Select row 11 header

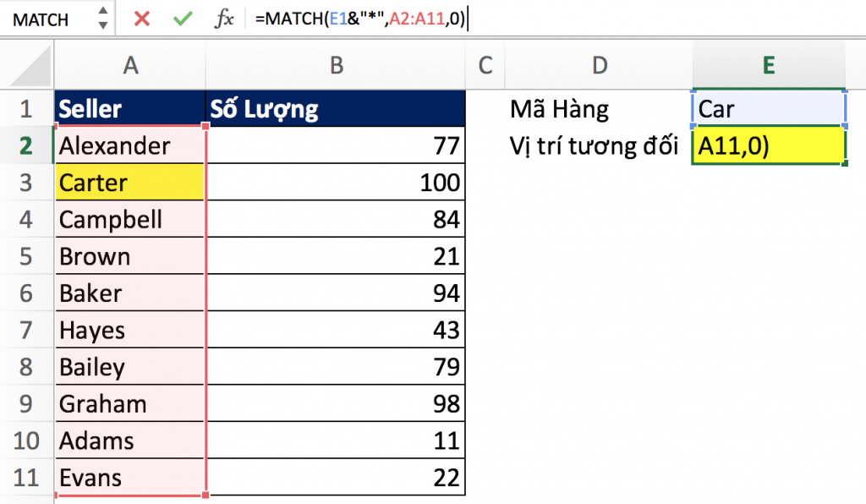click(25, 478)
